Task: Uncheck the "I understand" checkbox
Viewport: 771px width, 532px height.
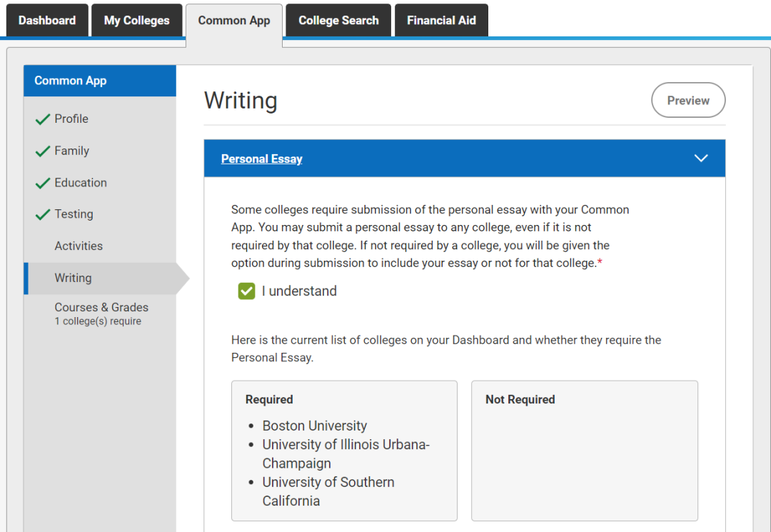Action: pos(246,291)
